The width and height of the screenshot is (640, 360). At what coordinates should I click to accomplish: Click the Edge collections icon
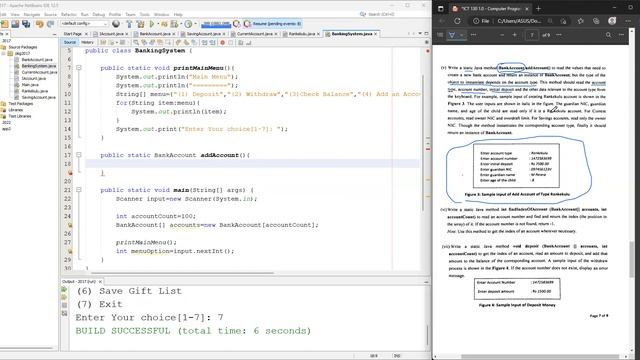point(596,21)
